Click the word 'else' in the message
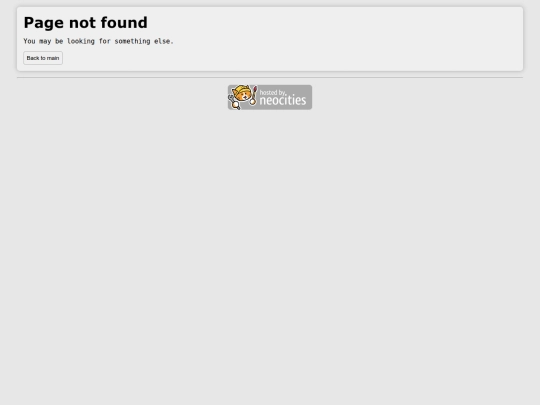 [162, 41]
